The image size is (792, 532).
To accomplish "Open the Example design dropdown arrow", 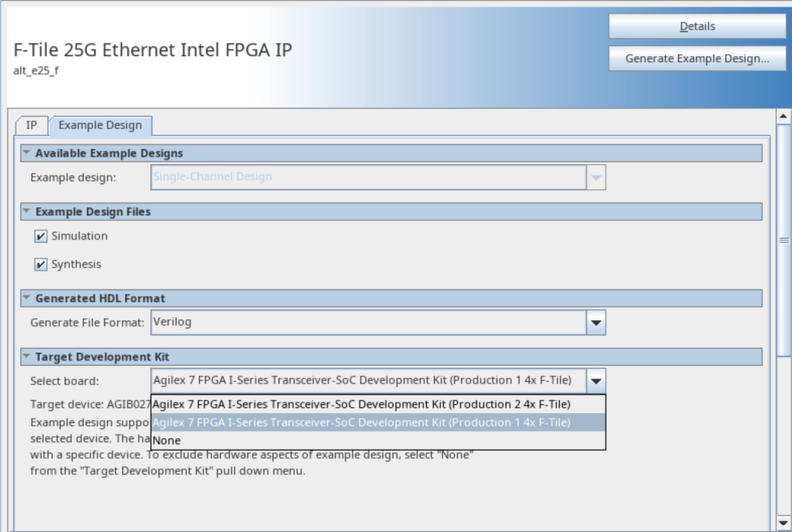I will tap(596, 177).
